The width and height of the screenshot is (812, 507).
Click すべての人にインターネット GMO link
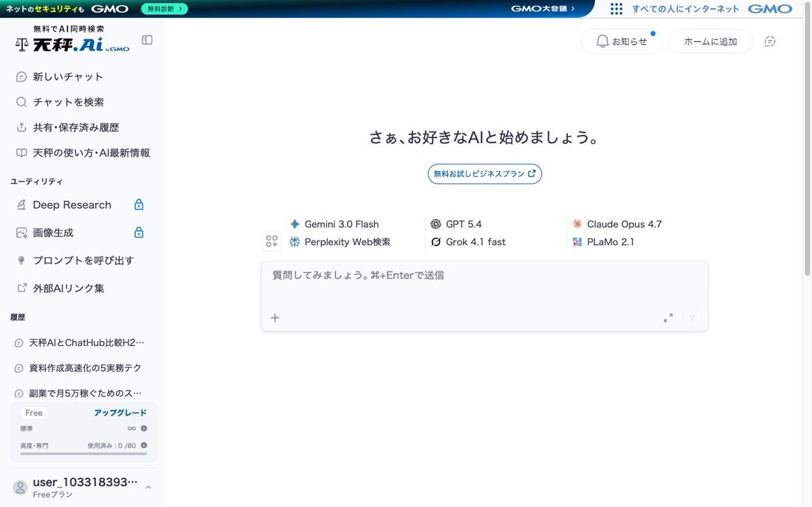tap(712, 9)
